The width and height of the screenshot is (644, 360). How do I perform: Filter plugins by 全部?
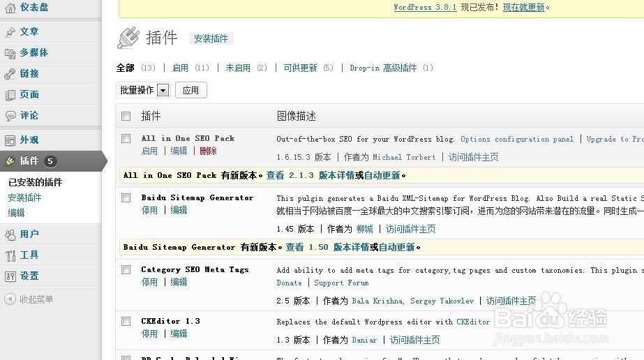(x=126, y=68)
